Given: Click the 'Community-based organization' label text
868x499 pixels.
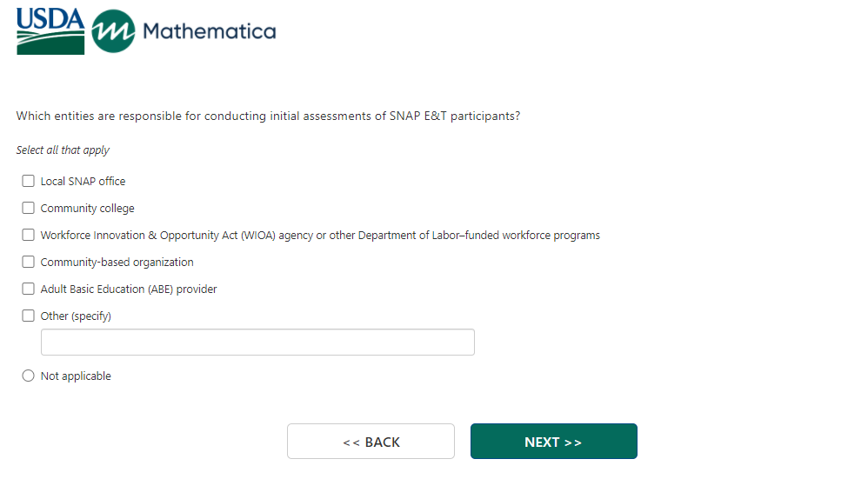Looking at the screenshot, I should pyautogui.click(x=117, y=262).
